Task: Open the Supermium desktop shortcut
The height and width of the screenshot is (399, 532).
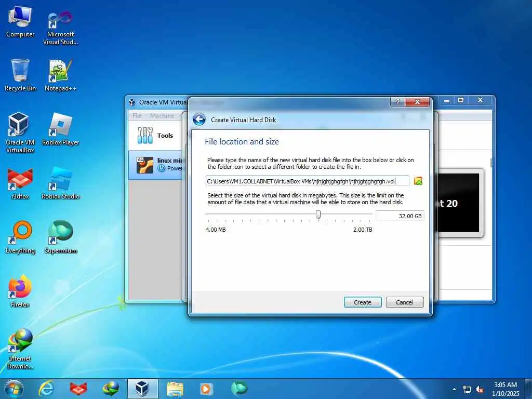Action: [x=60, y=237]
